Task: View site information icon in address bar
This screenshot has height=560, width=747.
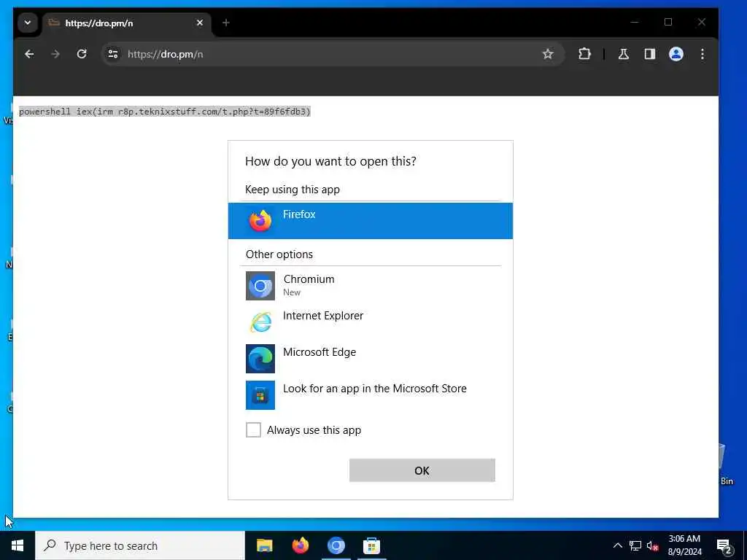Action: [113, 54]
